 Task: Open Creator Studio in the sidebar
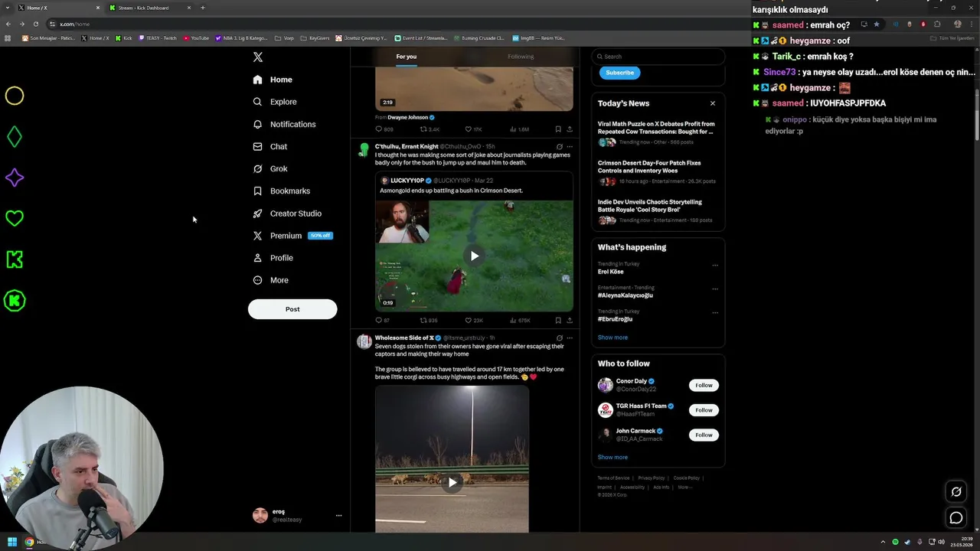click(287, 214)
